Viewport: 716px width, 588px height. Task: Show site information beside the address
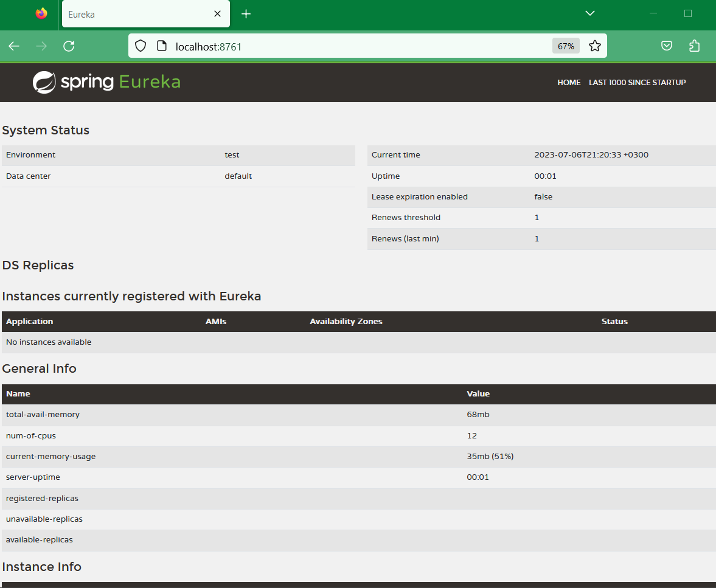pyautogui.click(x=161, y=46)
